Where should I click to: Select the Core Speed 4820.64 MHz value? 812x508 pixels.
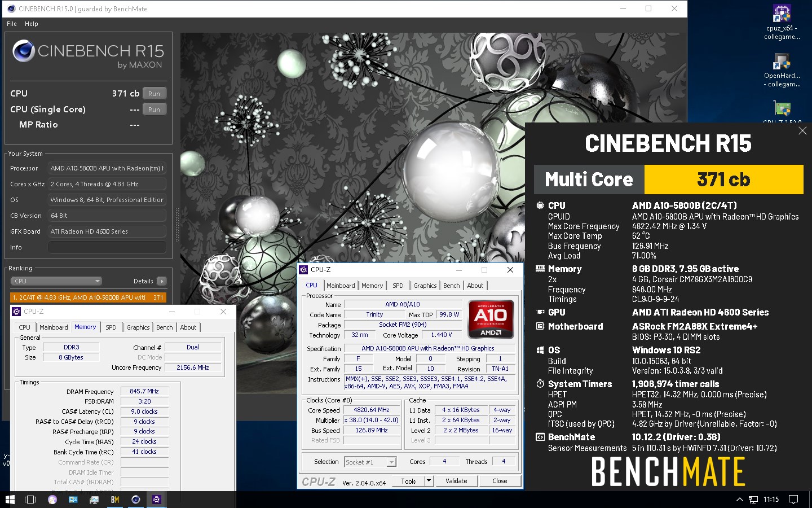tap(372, 410)
